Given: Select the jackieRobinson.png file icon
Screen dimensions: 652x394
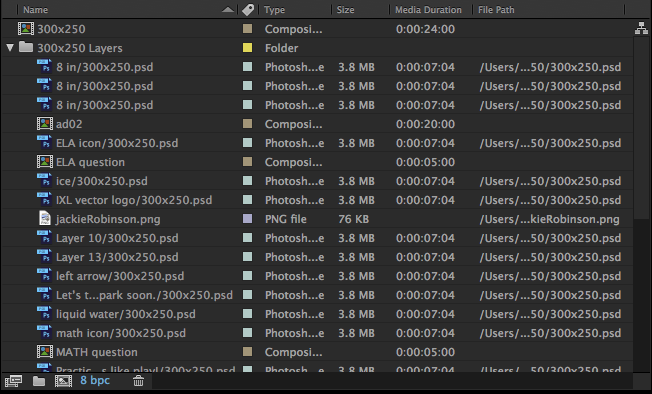Looking at the screenshot, I should click(x=44, y=219).
